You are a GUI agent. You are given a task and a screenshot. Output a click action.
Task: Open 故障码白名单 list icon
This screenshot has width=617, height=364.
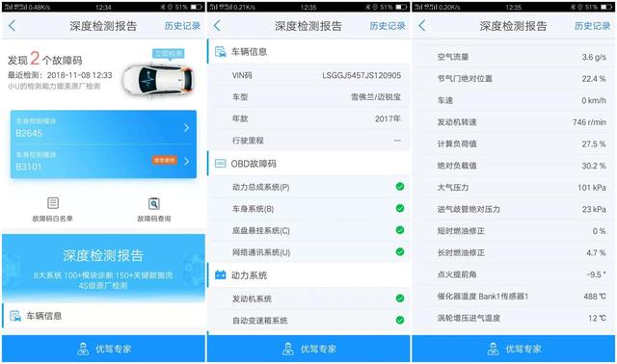click(x=53, y=203)
